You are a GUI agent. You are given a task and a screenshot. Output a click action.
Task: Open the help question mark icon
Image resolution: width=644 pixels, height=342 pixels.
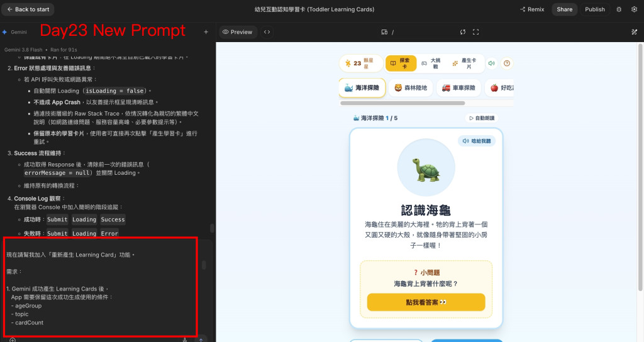[507, 63]
